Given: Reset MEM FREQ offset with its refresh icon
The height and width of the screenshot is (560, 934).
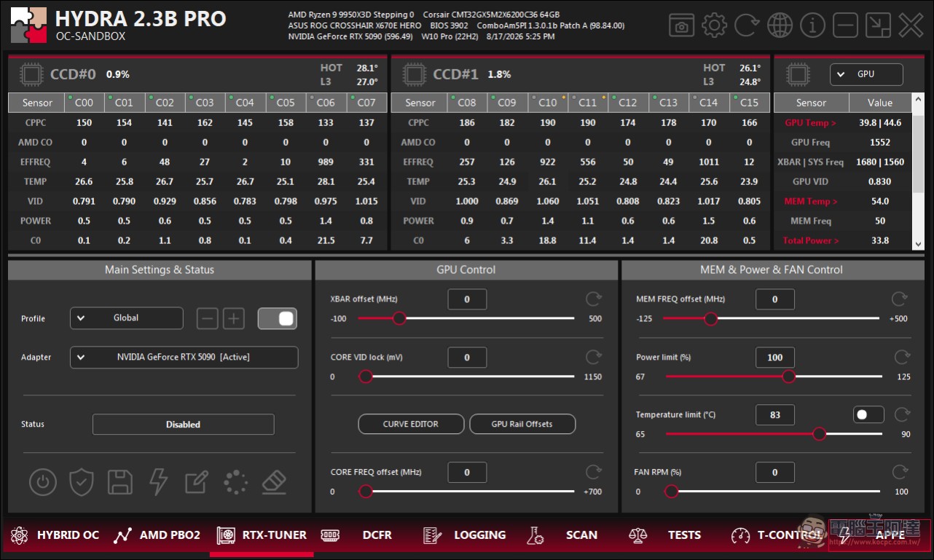Looking at the screenshot, I should (x=900, y=299).
